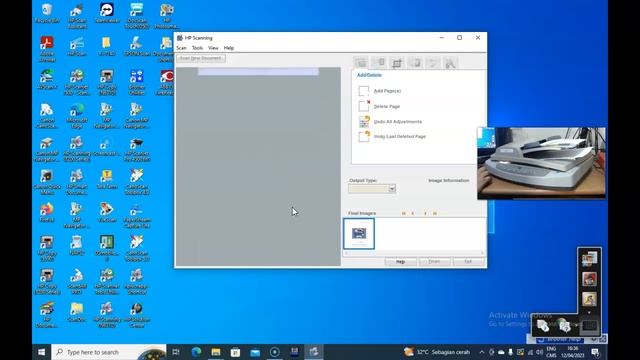
Task: Click Undo Last Deleted Page
Action: [392, 136]
